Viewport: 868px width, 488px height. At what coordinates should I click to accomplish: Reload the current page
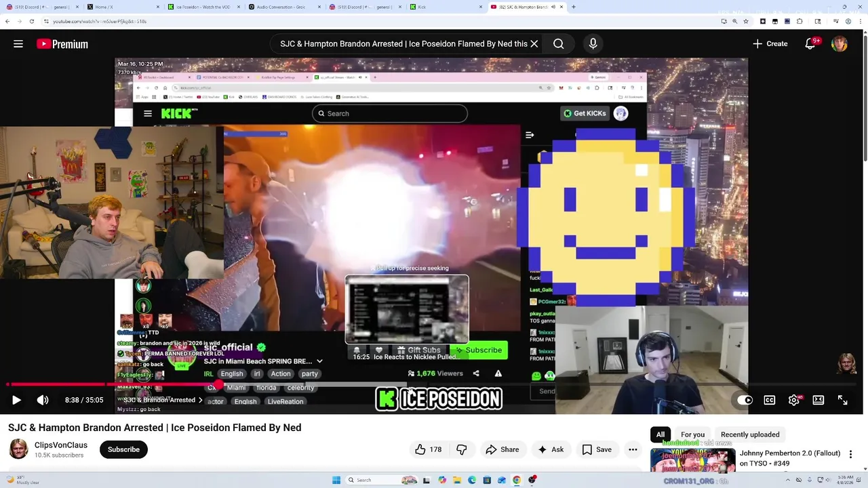(x=31, y=21)
